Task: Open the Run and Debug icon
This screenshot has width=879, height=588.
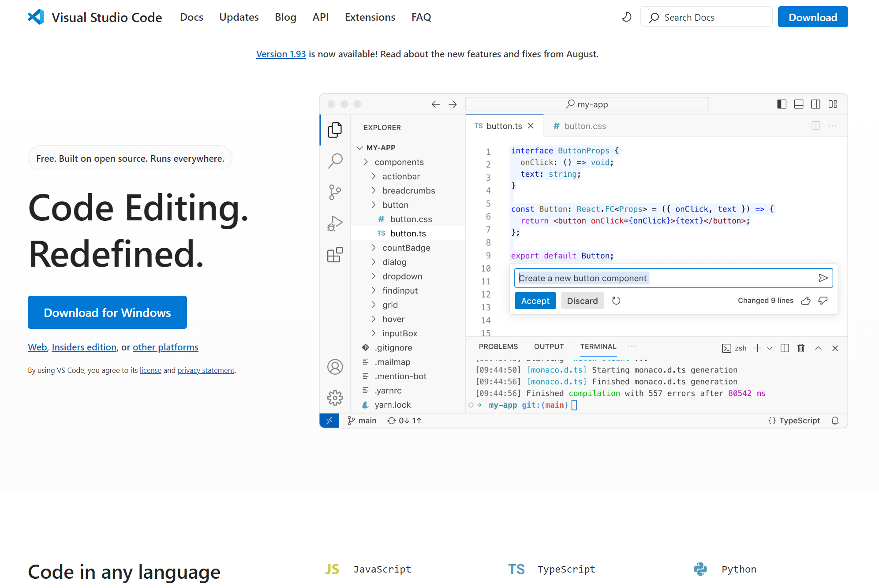Action: click(x=335, y=223)
